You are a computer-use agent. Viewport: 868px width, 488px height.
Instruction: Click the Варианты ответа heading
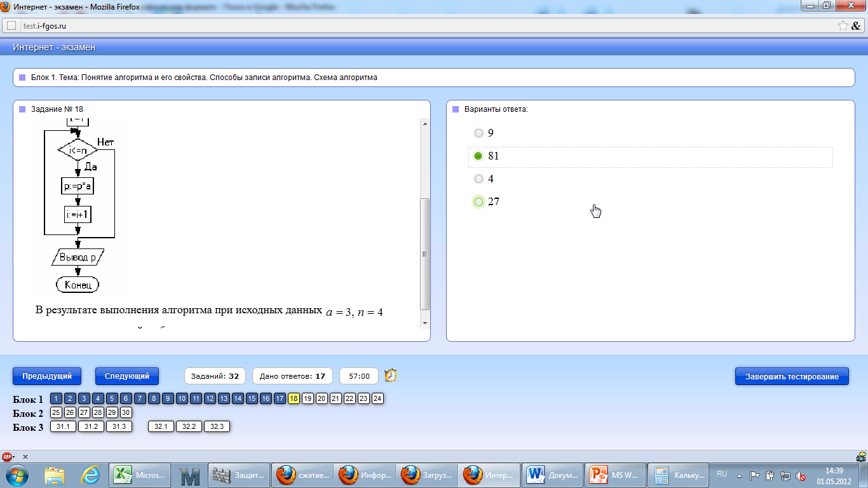pos(496,109)
